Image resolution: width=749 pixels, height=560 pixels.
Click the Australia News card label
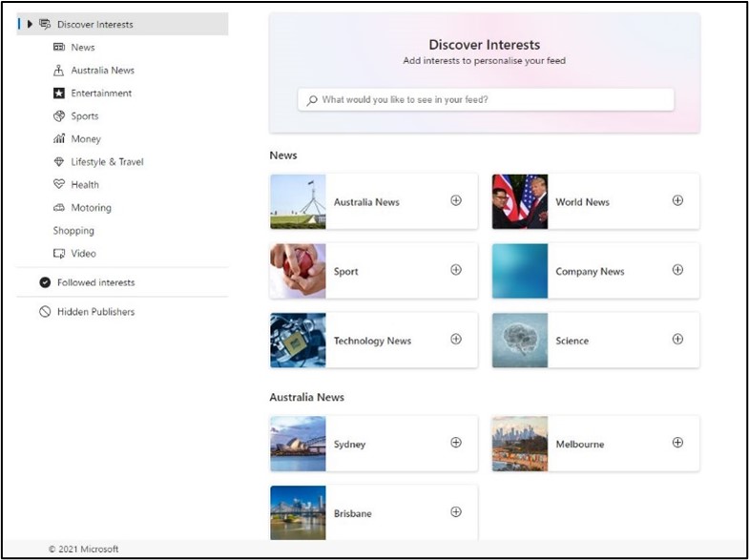click(x=366, y=202)
